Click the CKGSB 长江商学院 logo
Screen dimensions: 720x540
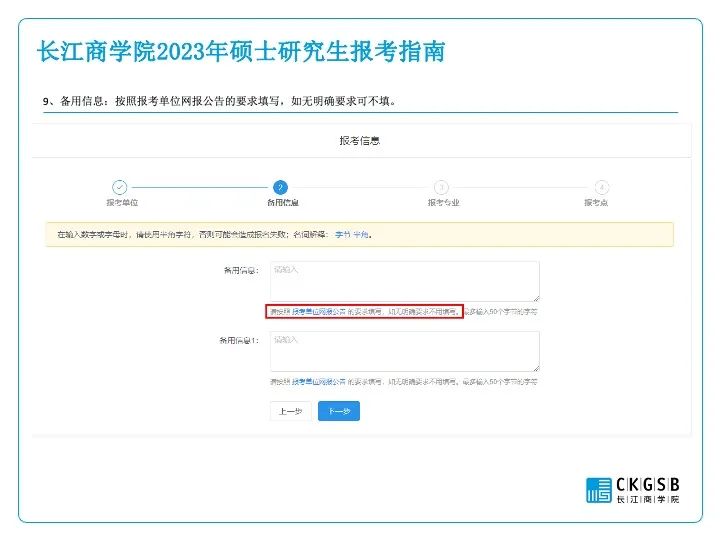(633, 490)
